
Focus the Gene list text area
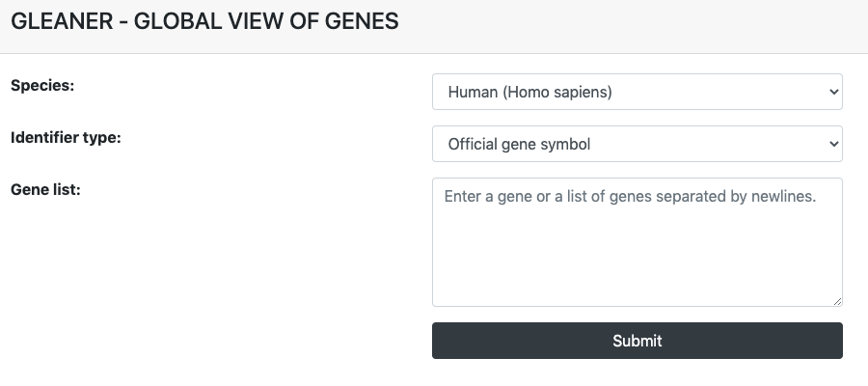click(x=637, y=242)
